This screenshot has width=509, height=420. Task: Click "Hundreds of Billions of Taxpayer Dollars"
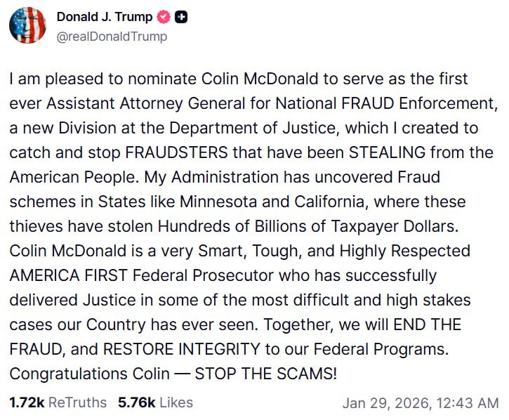pyautogui.click(x=319, y=227)
